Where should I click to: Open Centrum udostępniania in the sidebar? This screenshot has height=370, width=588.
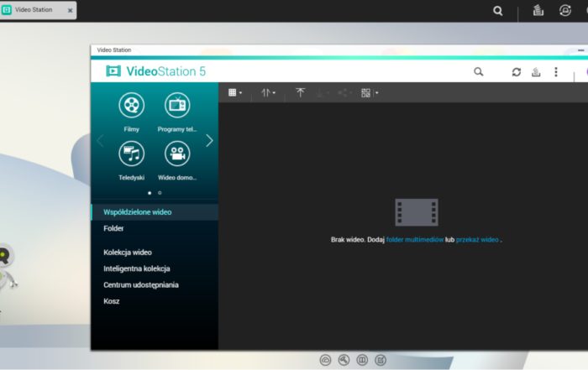[155, 285]
